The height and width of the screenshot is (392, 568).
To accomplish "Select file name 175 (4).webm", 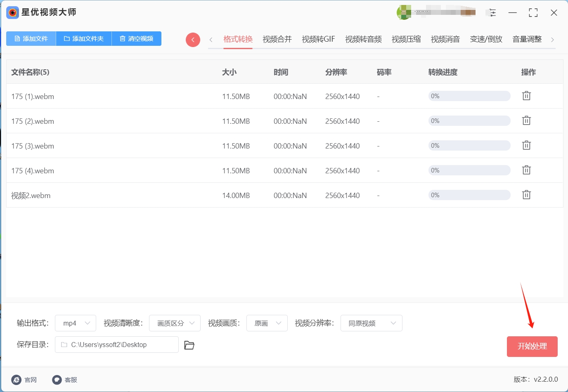I will pos(33,171).
